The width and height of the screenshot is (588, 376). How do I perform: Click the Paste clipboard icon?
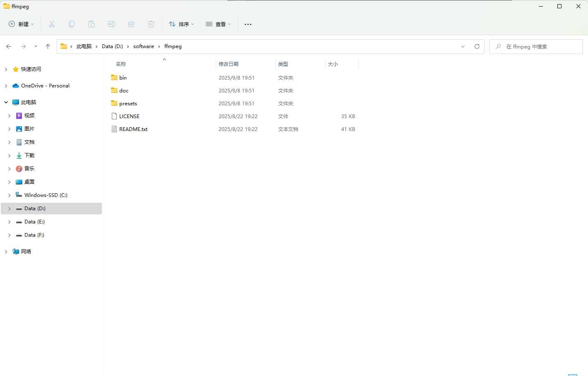click(x=92, y=24)
